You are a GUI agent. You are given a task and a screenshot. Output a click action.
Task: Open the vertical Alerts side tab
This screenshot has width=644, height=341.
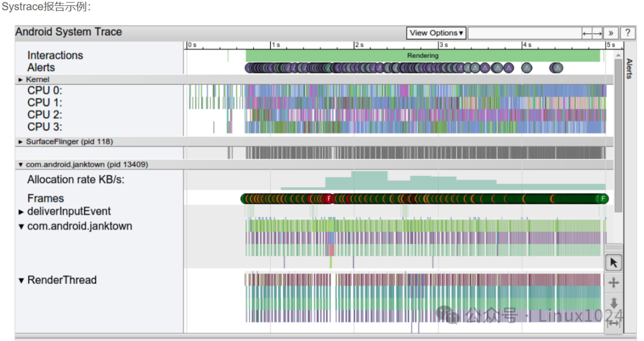[x=630, y=68]
